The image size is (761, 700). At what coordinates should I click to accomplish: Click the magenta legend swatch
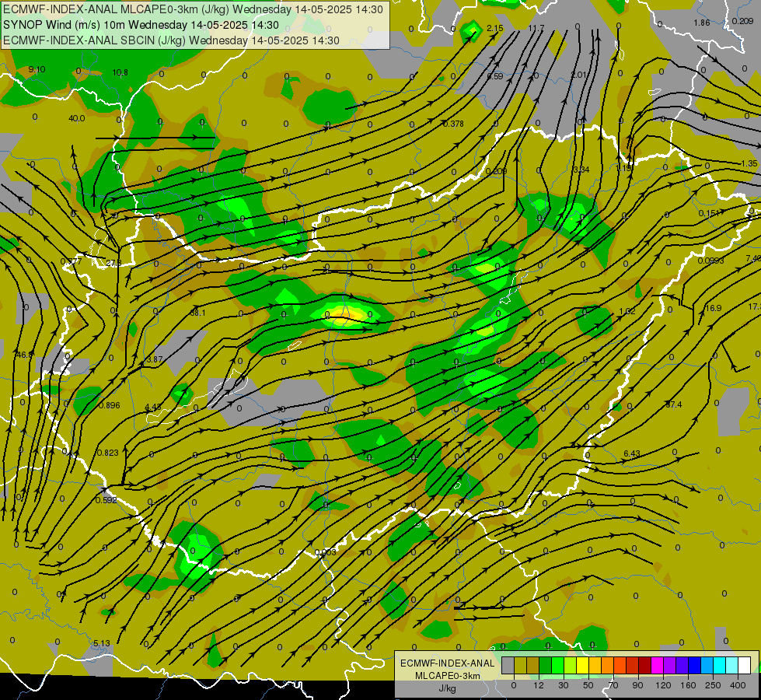pyautogui.click(x=658, y=665)
